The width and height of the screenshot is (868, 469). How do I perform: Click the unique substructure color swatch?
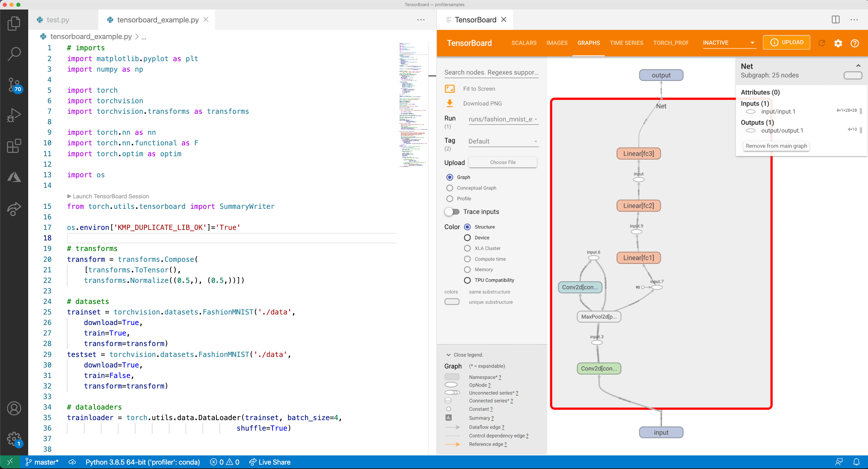click(451, 302)
